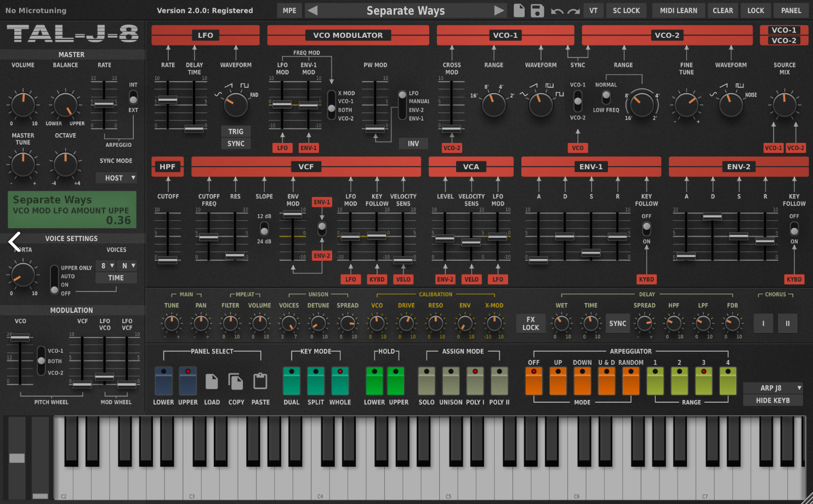Click the left chevron by Voice Settings

click(x=15, y=241)
